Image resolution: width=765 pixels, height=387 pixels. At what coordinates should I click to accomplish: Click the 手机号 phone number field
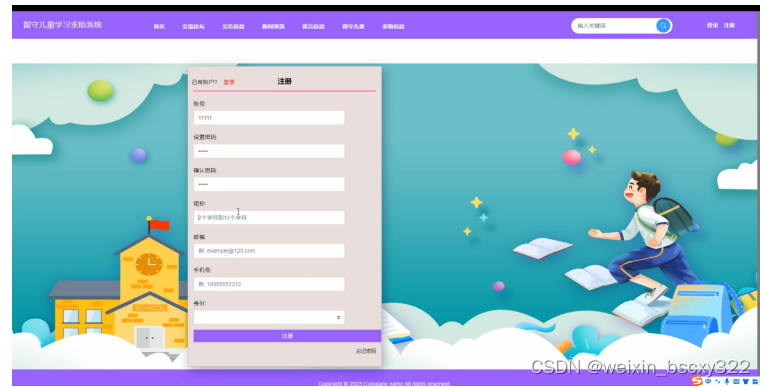[269, 284]
